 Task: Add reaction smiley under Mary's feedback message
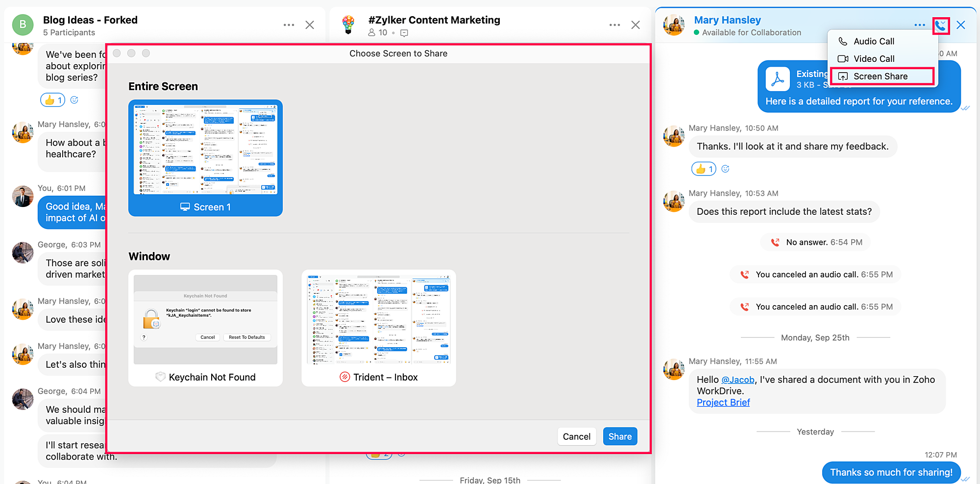(x=726, y=169)
